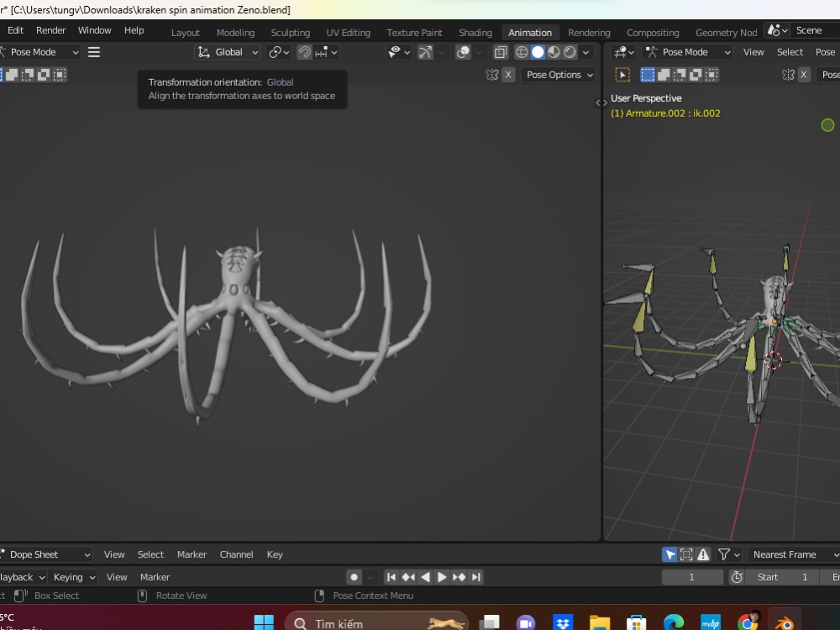840x630 pixels.
Task: Select solid viewport shading
Action: (538, 52)
